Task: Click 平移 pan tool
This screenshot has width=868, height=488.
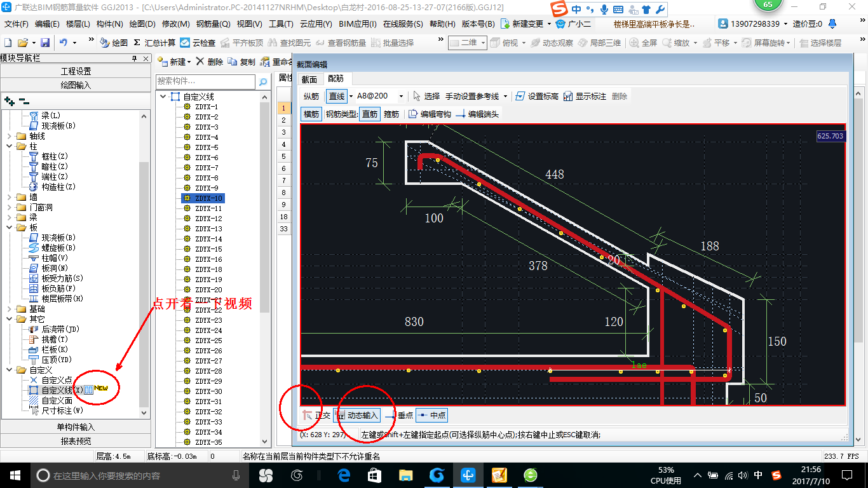Action: click(715, 43)
